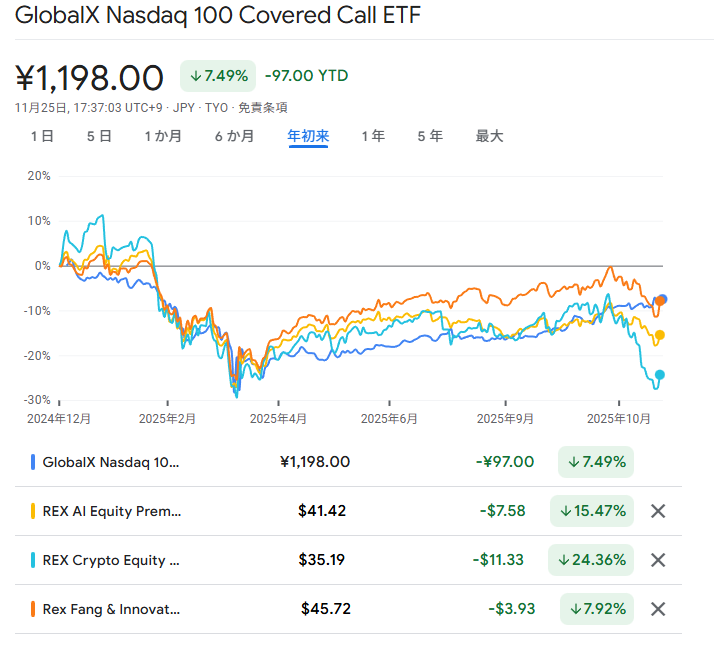Click the yellow REX AI chart endpoint dot
The height and width of the screenshot is (645, 714).
coord(659,335)
